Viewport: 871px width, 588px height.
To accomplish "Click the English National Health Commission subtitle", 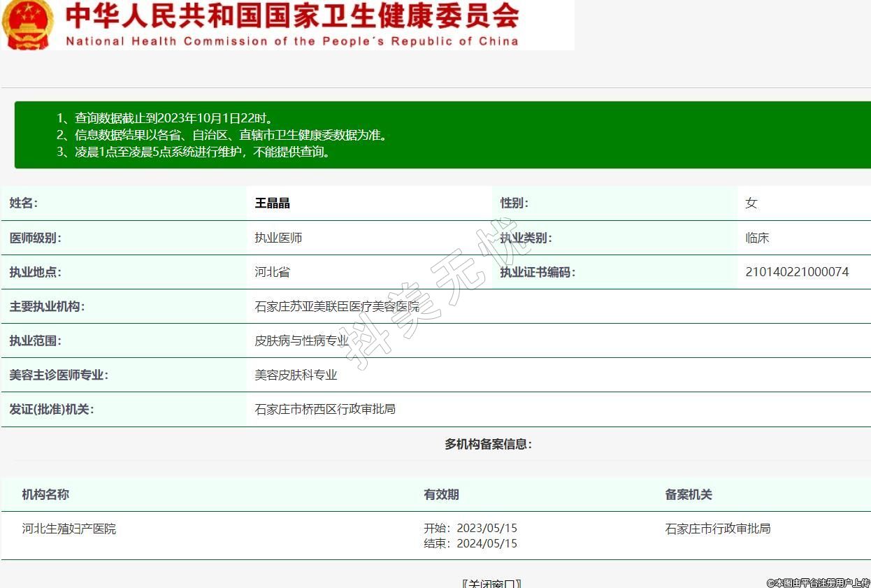I will [292, 41].
